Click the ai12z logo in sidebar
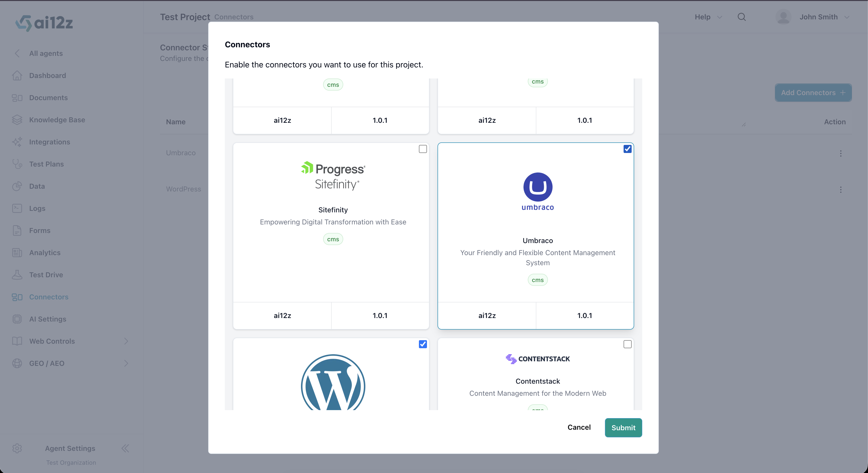Image resolution: width=868 pixels, height=473 pixels. [44, 23]
